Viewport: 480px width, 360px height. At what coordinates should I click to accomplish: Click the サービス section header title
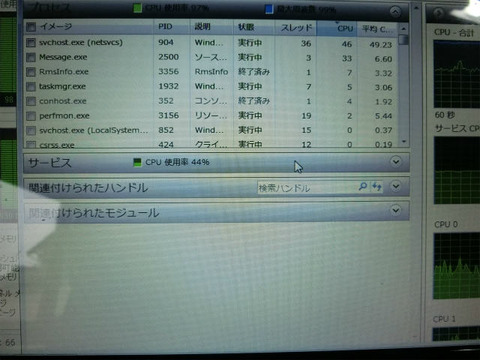click(x=50, y=163)
